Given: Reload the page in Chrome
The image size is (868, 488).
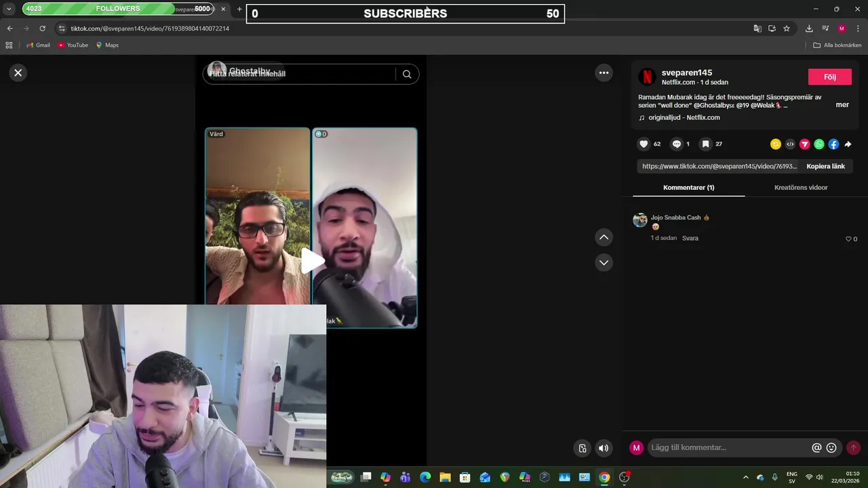Looking at the screenshot, I should [42, 28].
